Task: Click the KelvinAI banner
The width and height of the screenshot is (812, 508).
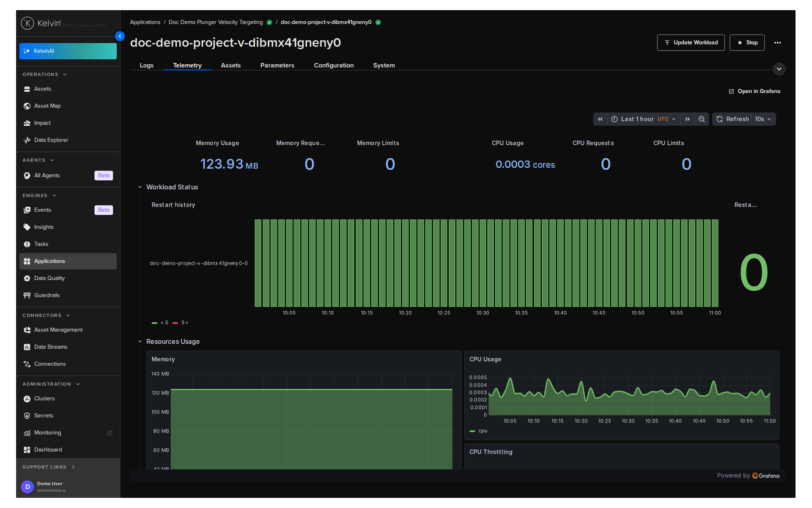Action: pyautogui.click(x=68, y=51)
